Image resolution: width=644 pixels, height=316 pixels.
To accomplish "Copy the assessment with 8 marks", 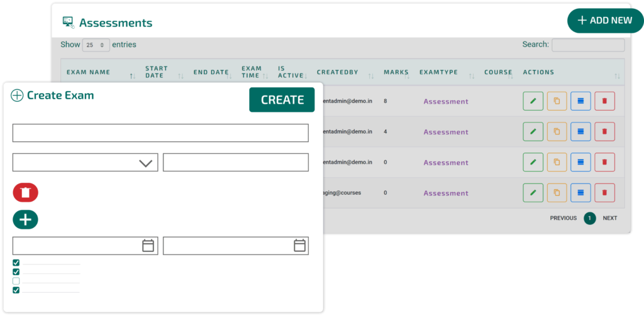I will 557,101.
